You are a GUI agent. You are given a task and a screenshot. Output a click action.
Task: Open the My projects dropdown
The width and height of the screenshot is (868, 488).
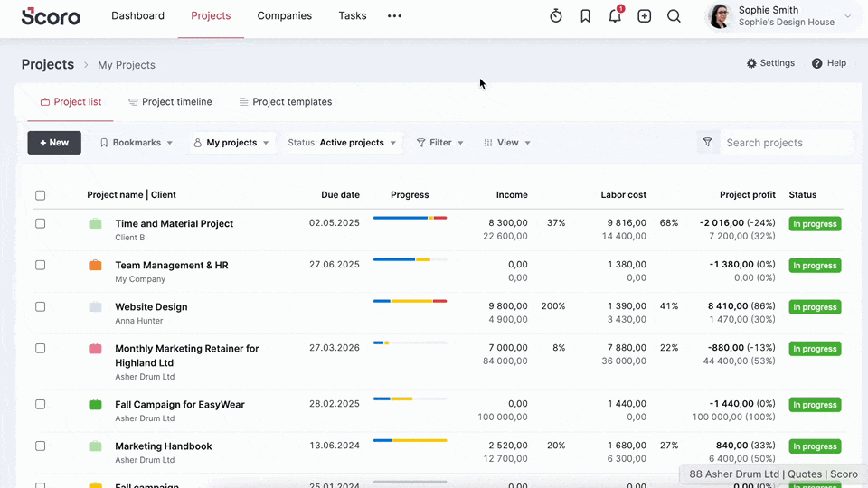231,143
